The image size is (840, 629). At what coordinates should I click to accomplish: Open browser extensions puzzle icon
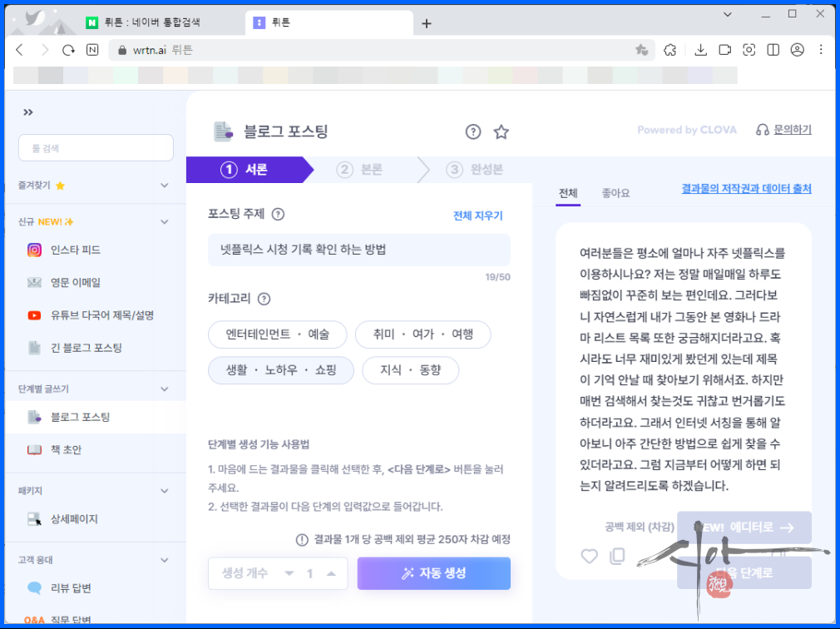pos(670,50)
